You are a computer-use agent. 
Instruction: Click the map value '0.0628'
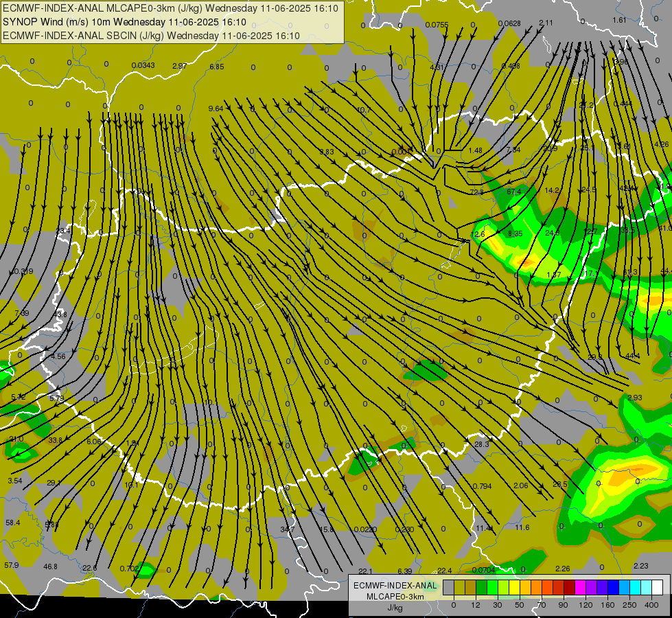509,23
